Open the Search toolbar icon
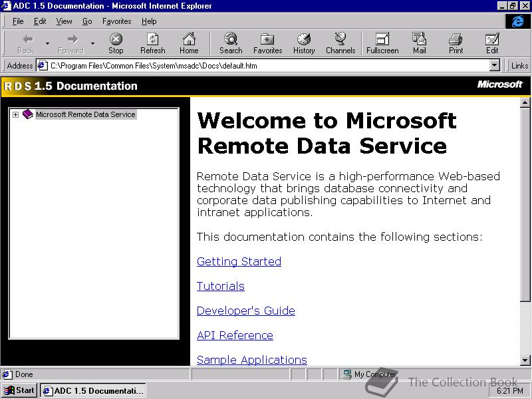Screen dimensions: 532x399 tap(231, 39)
